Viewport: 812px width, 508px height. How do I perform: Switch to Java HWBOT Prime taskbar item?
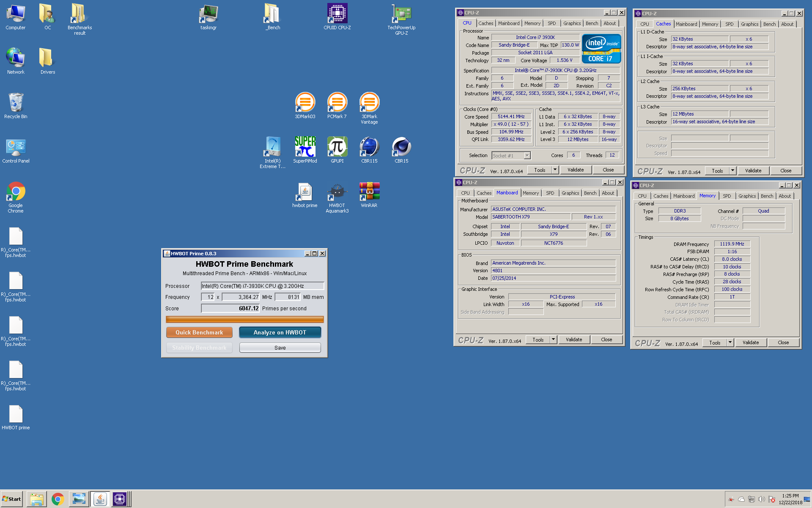[x=100, y=499]
